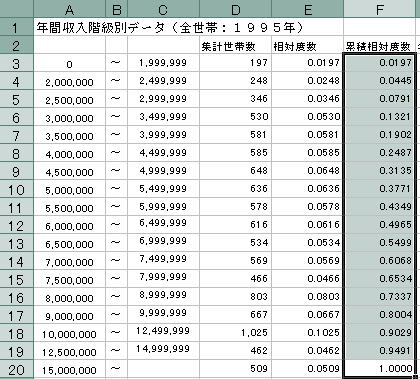Click cell with value 8,999,999
The image size is (420, 379).
(x=163, y=297)
